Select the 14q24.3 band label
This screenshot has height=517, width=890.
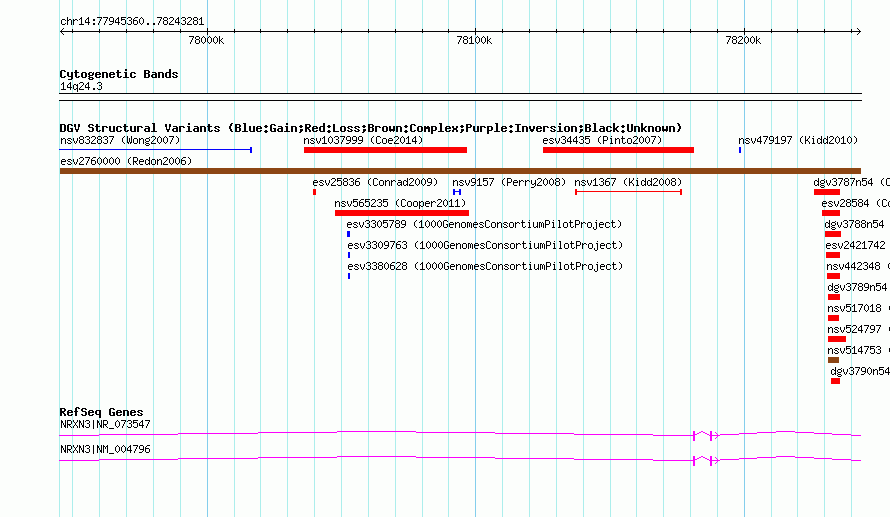pyautogui.click(x=81, y=86)
